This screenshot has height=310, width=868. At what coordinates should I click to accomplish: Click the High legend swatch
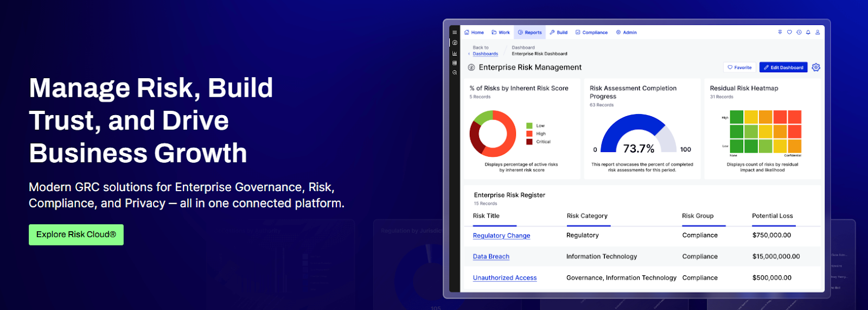coord(529,134)
